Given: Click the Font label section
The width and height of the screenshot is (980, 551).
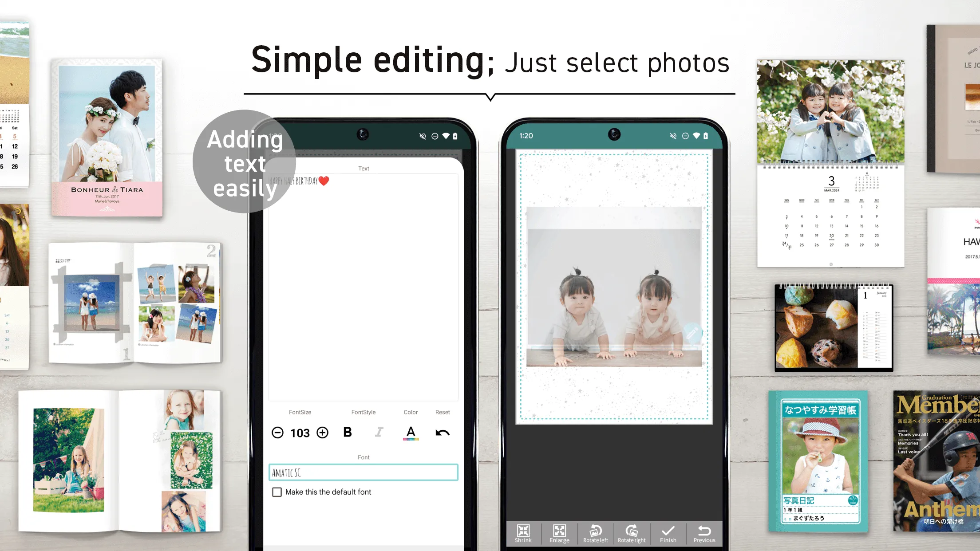Looking at the screenshot, I should coord(364,457).
